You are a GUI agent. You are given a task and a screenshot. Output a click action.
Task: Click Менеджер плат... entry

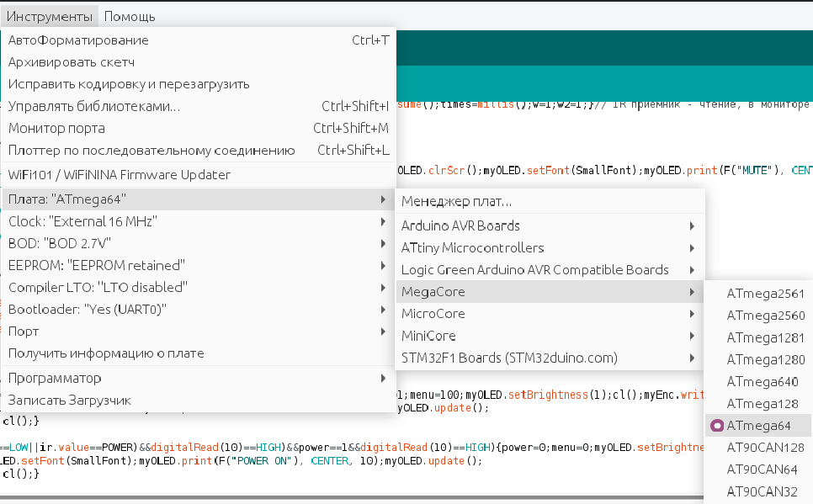pyautogui.click(x=457, y=202)
